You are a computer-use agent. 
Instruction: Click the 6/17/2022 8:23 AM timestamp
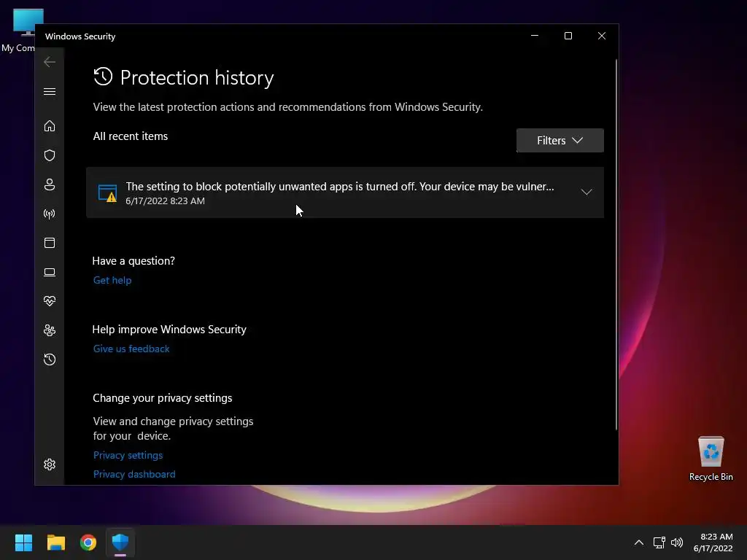tap(166, 201)
